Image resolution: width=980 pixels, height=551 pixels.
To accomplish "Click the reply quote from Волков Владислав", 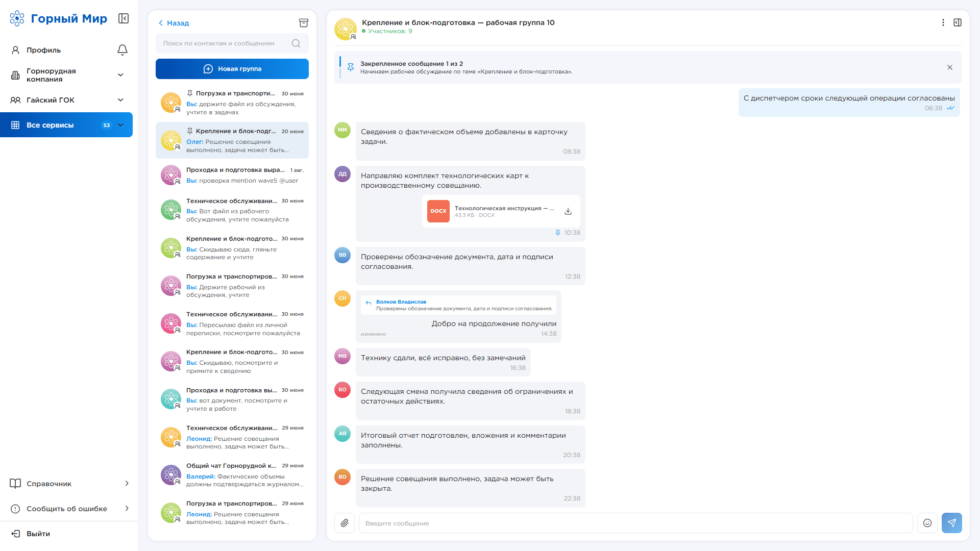I will [x=459, y=305].
